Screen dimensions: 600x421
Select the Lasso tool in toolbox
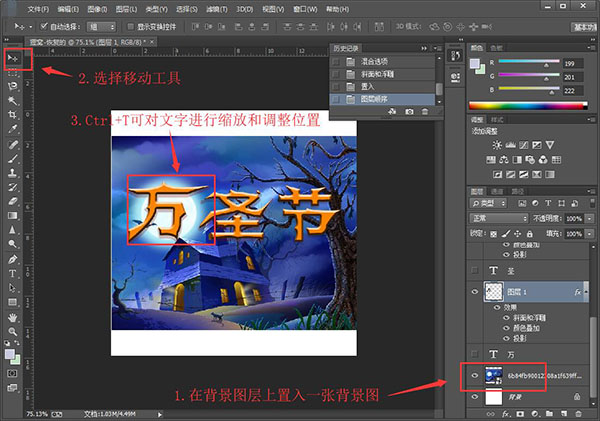click(13, 86)
